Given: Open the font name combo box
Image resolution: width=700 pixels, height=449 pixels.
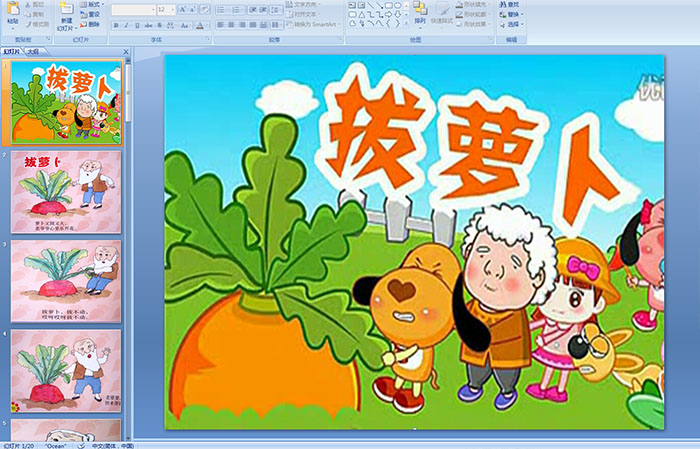Looking at the screenshot, I should click(133, 10).
